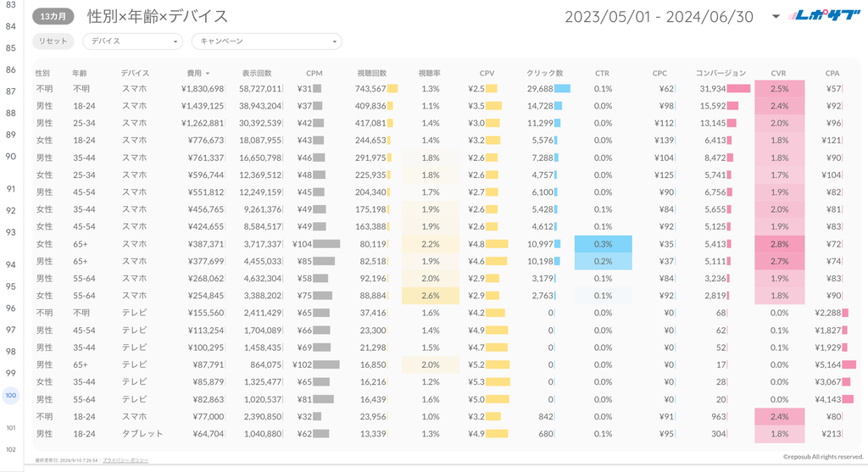Sort by the 表示回数 column header
The height and width of the screenshot is (472, 868).
(257, 74)
